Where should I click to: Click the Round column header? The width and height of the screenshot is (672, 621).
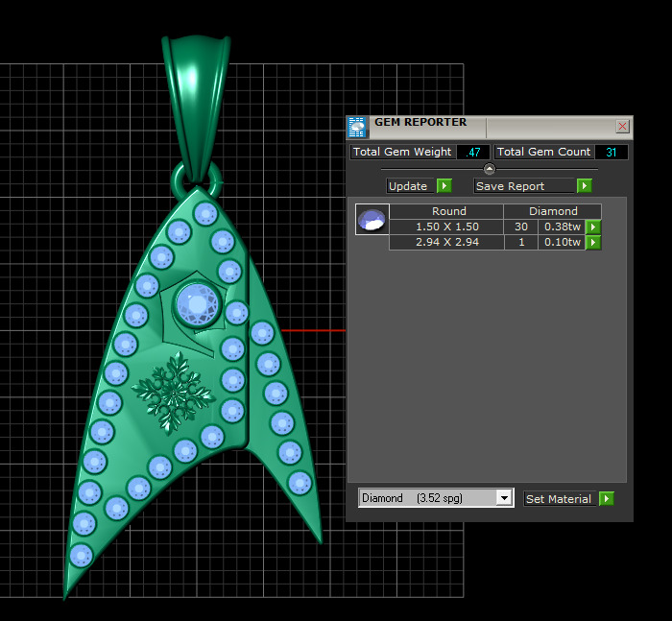(x=446, y=211)
